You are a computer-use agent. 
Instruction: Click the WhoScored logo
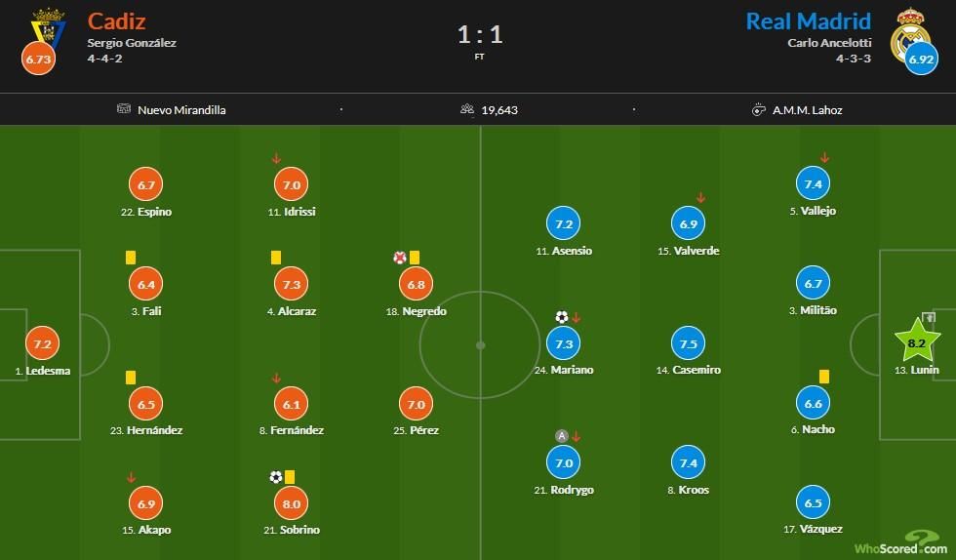(896, 544)
